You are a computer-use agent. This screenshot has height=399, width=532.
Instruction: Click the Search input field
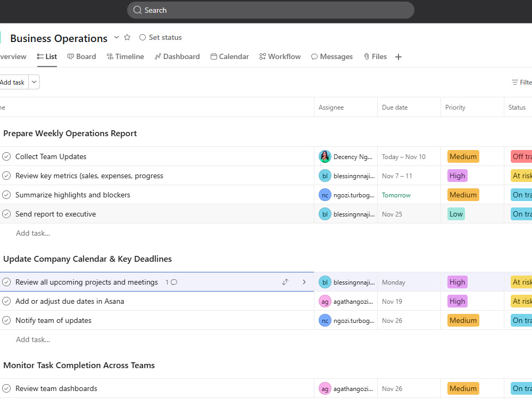[270, 10]
